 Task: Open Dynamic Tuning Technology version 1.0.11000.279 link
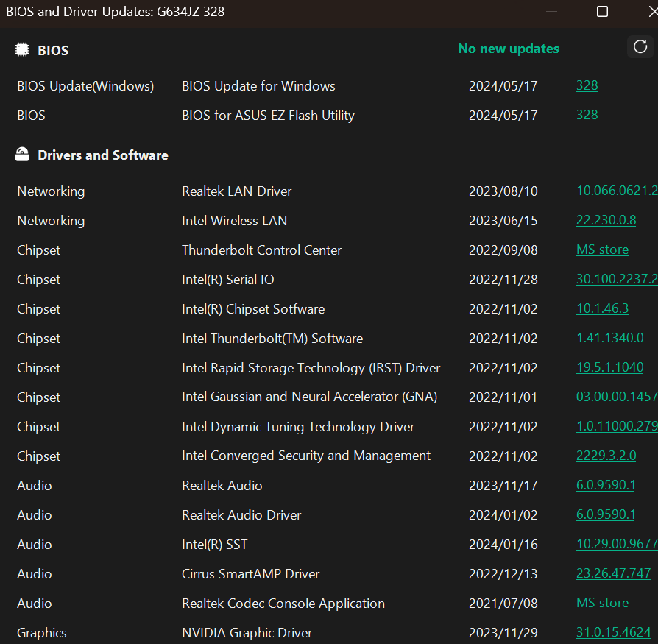click(x=617, y=426)
